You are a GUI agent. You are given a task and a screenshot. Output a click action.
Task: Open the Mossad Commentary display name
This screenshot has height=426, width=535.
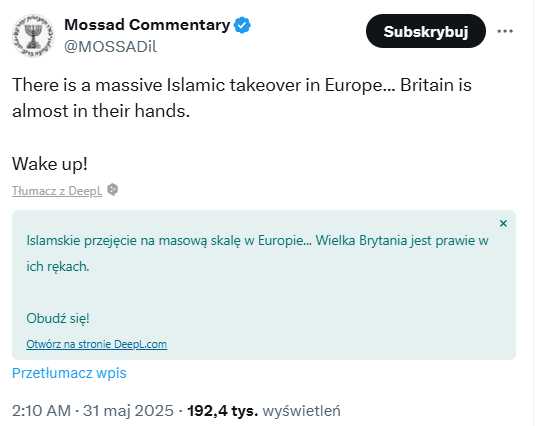(x=147, y=25)
